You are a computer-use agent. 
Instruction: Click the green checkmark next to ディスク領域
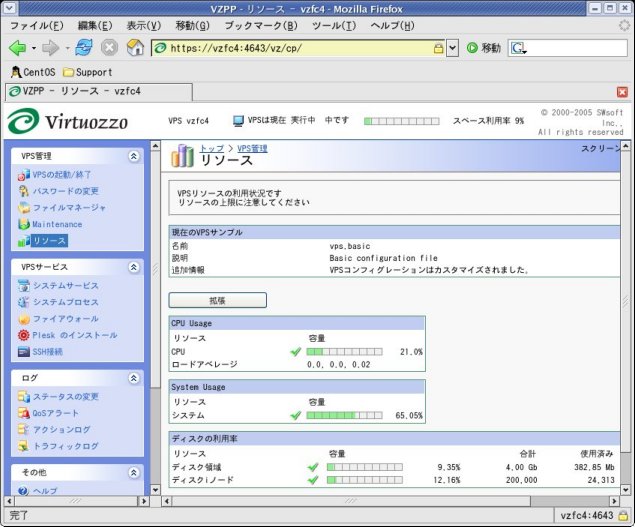(313, 467)
